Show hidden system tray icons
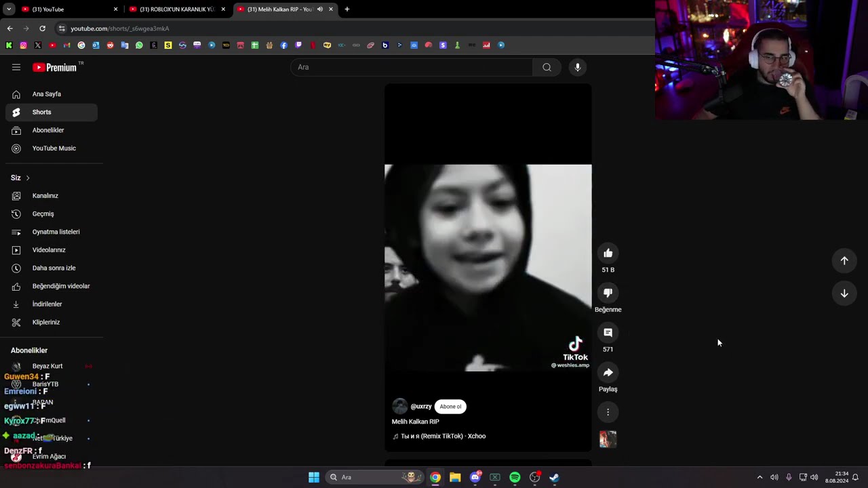The width and height of the screenshot is (868, 488). pyautogui.click(x=759, y=477)
